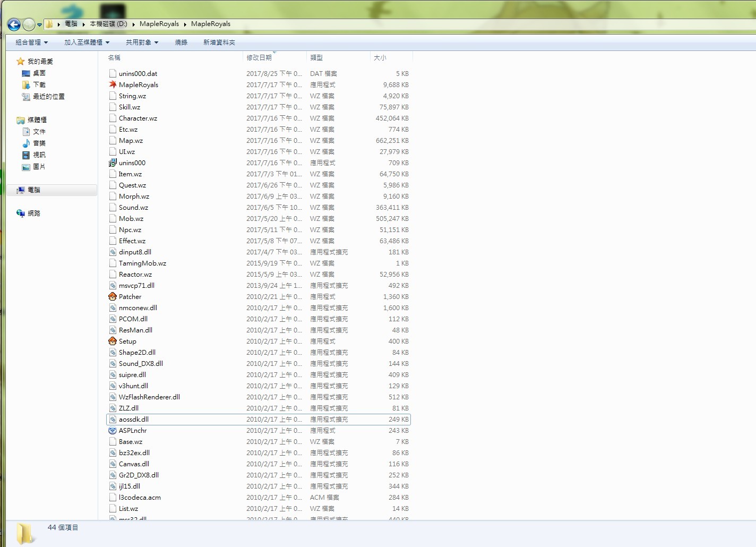This screenshot has width=756, height=547.
Task: Click the ASPLnchr application icon
Action: [x=113, y=430]
